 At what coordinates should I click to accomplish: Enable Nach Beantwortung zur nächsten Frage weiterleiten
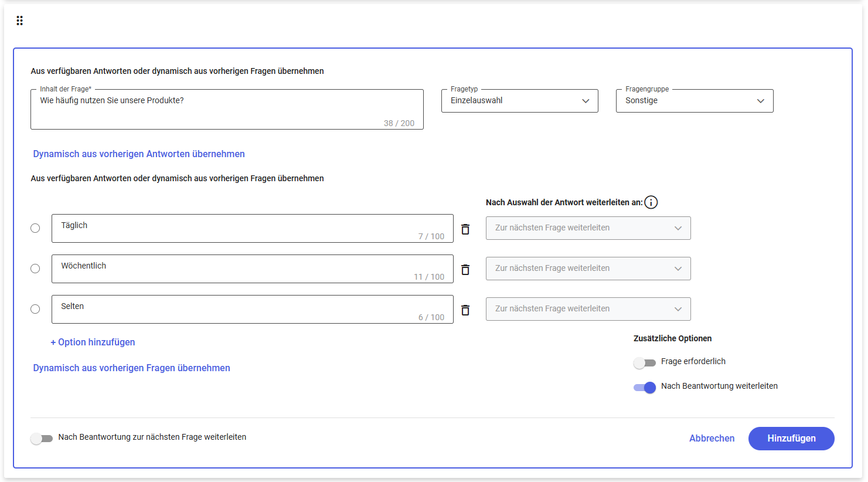(x=42, y=439)
